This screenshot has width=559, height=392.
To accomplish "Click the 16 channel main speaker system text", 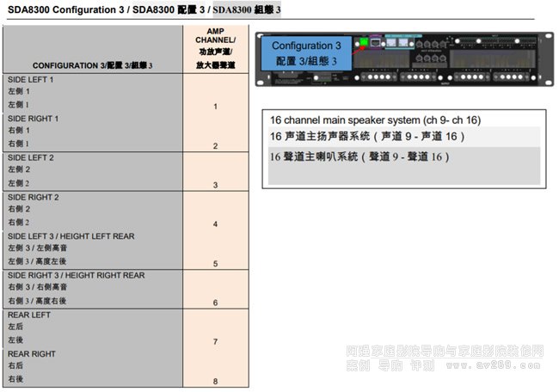I will 375,119.
